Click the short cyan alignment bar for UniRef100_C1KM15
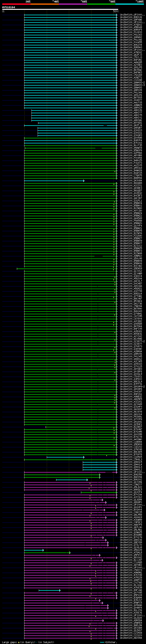Viewport: 146px width, 644px height. tap(66, 457)
